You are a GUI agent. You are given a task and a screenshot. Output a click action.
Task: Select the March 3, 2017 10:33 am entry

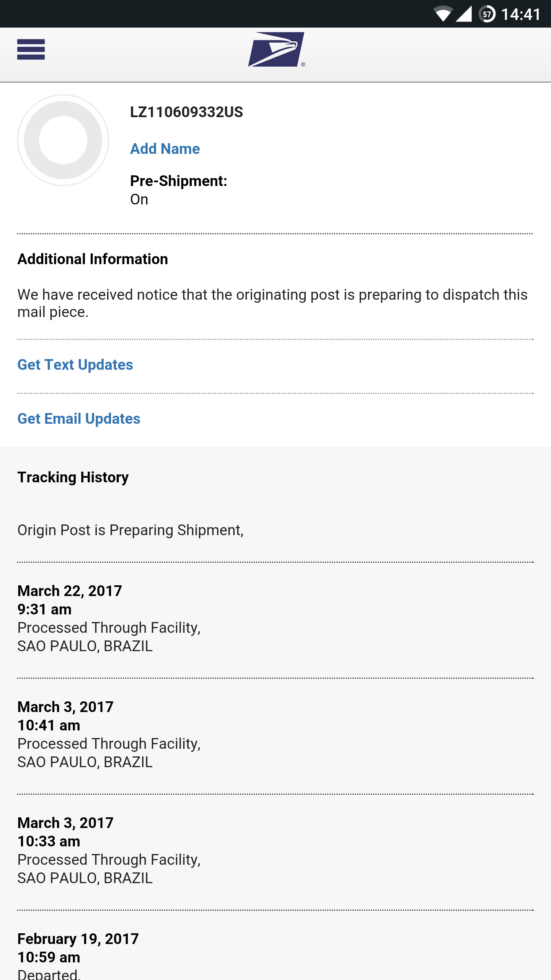click(x=275, y=851)
